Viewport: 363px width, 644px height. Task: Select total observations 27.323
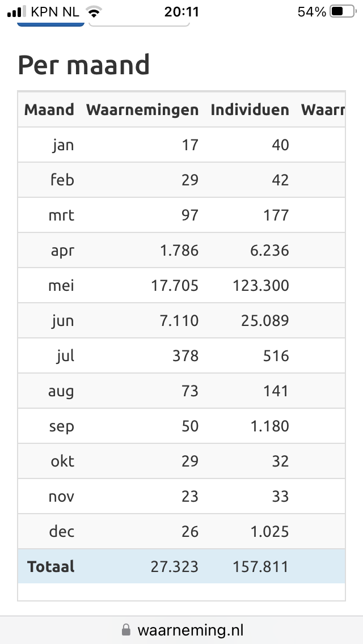[x=175, y=566]
